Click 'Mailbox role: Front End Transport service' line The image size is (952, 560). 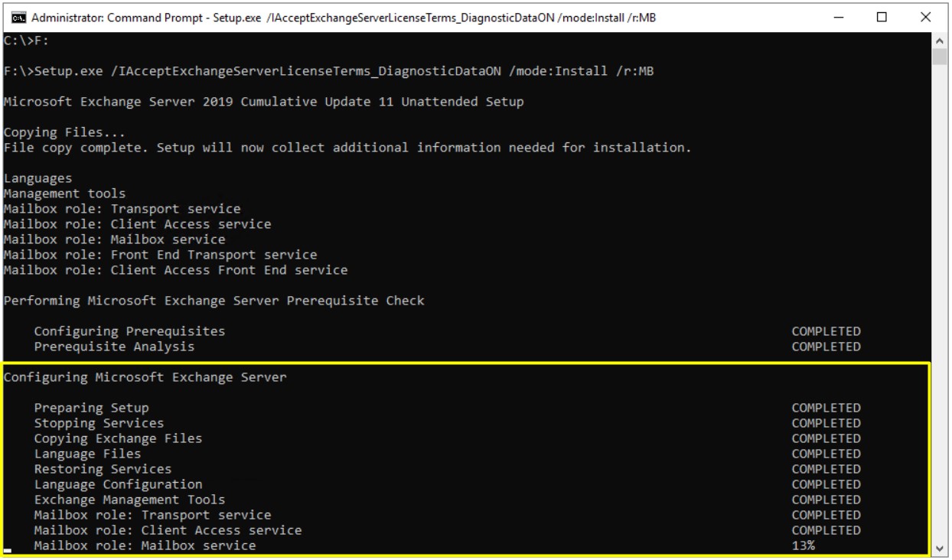[161, 254]
